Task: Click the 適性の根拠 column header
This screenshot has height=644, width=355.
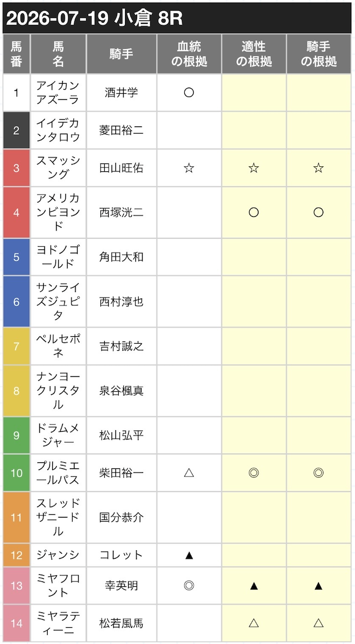Action: point(254,54)
